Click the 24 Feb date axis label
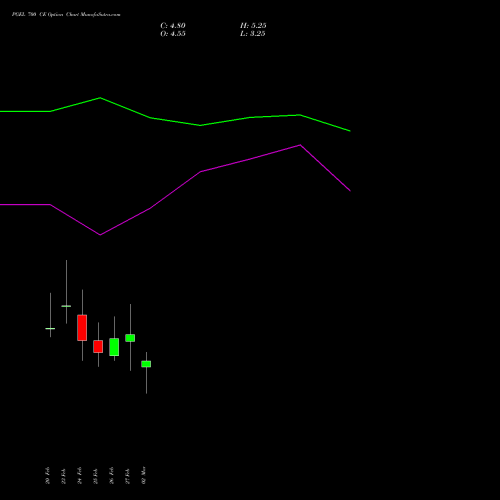 coord(80,475)
